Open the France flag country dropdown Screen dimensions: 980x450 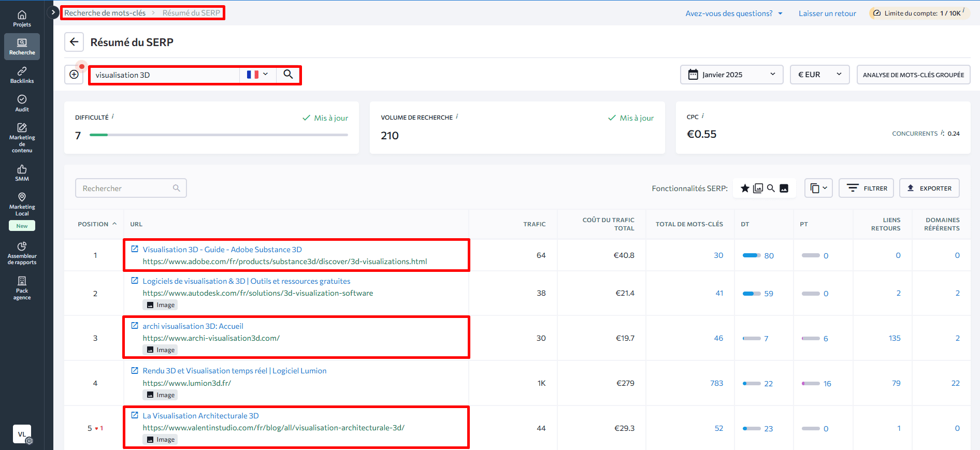(x=257, y=75)
